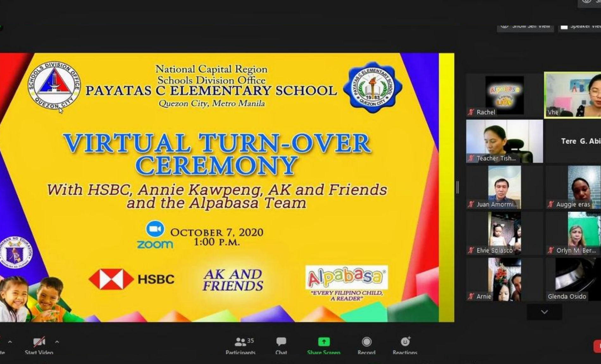Select Rachel's video tile
601x364 pixels.
click(x=504, y=95)
